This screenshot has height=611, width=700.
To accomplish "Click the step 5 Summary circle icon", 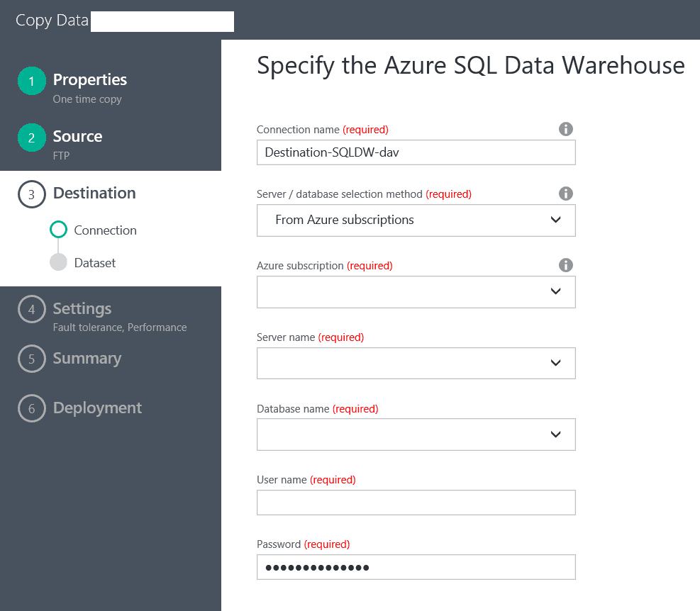I will [32, 359].
